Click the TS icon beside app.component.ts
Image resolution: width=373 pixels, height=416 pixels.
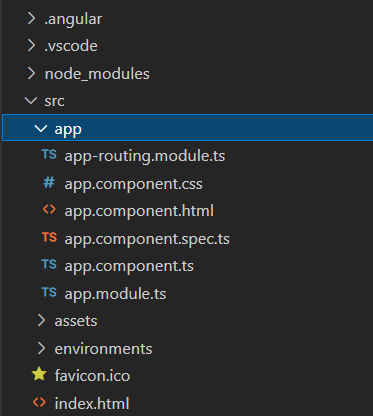click(49, 265)
